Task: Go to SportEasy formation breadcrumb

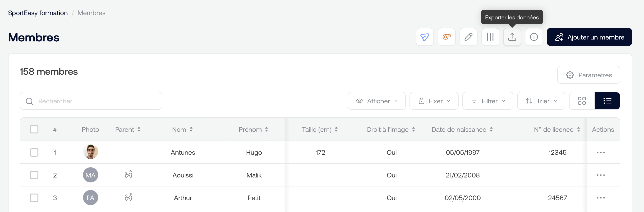Action: (38, 13)
